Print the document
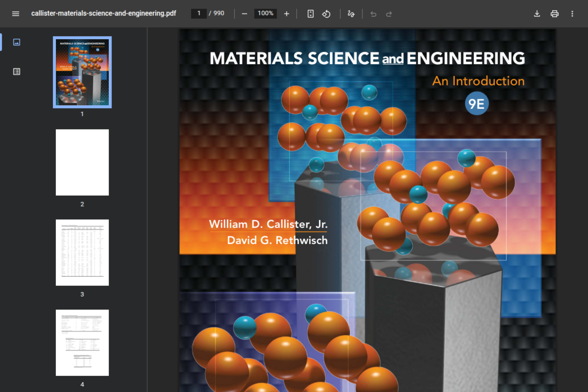This screenshot has width=588, height=392. point(554,14)
